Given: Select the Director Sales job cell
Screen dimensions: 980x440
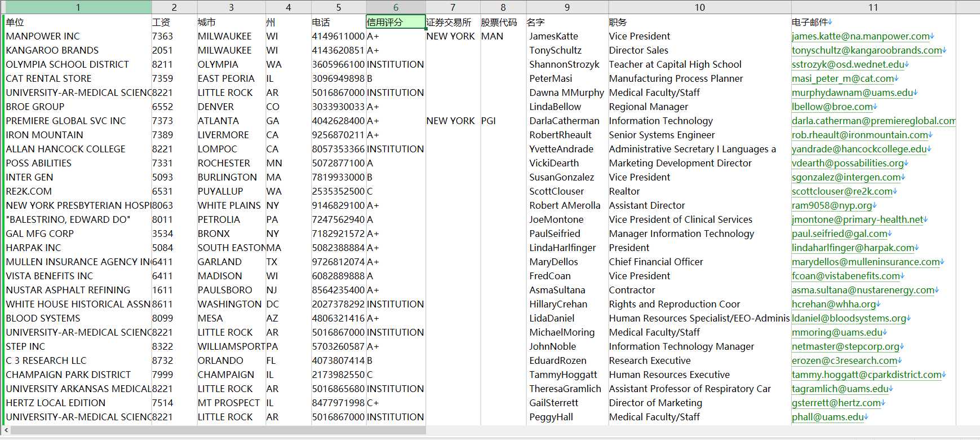Looking at the screenshot, I should 699,50.
